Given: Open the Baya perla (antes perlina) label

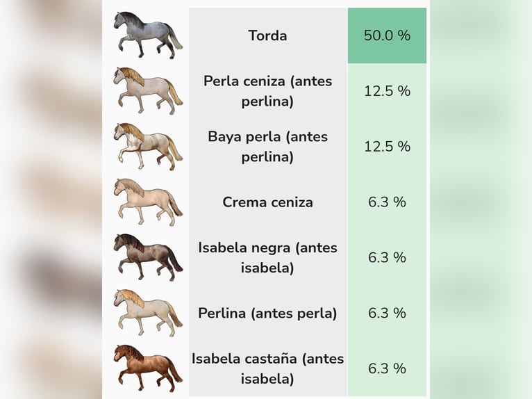Looking at the screenshot, I should click(x=267, y=147).
